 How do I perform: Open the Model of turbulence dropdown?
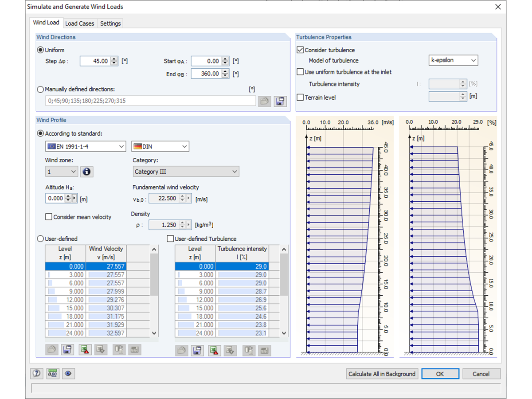coord(453,60)
